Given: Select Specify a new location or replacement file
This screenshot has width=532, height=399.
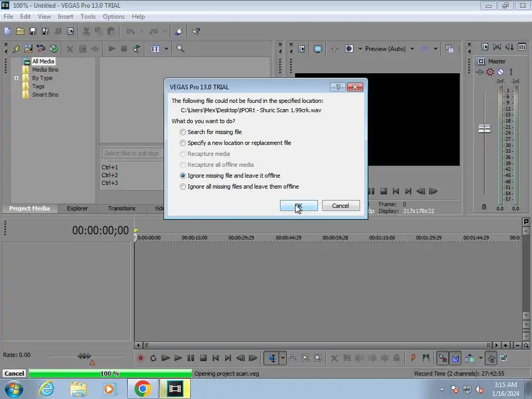Looking at the screenshot, I should tap(235, 143).
